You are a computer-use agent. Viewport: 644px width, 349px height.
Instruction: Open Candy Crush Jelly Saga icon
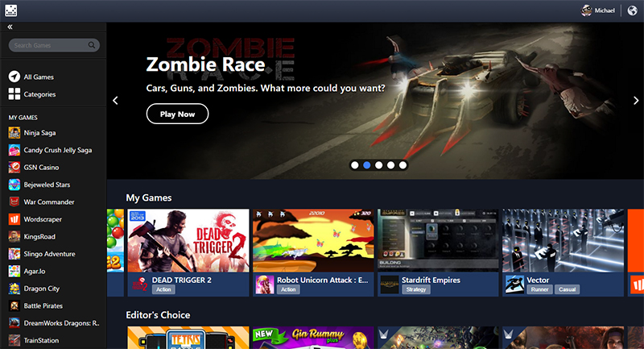(14, 150)
